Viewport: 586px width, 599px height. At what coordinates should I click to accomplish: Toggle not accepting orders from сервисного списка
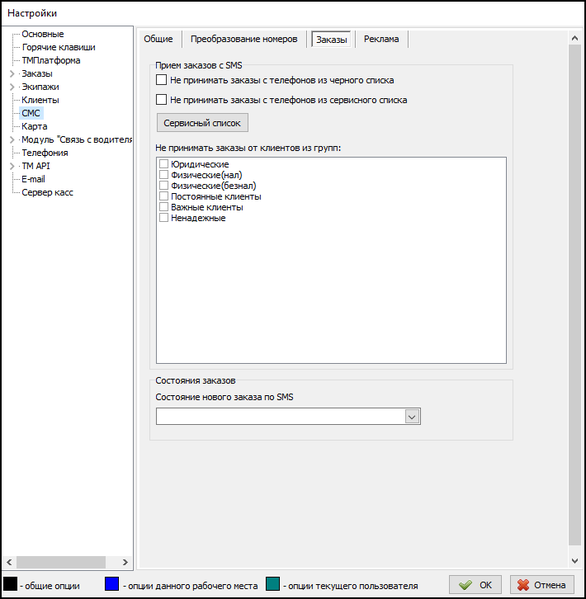tap(161, 100)
